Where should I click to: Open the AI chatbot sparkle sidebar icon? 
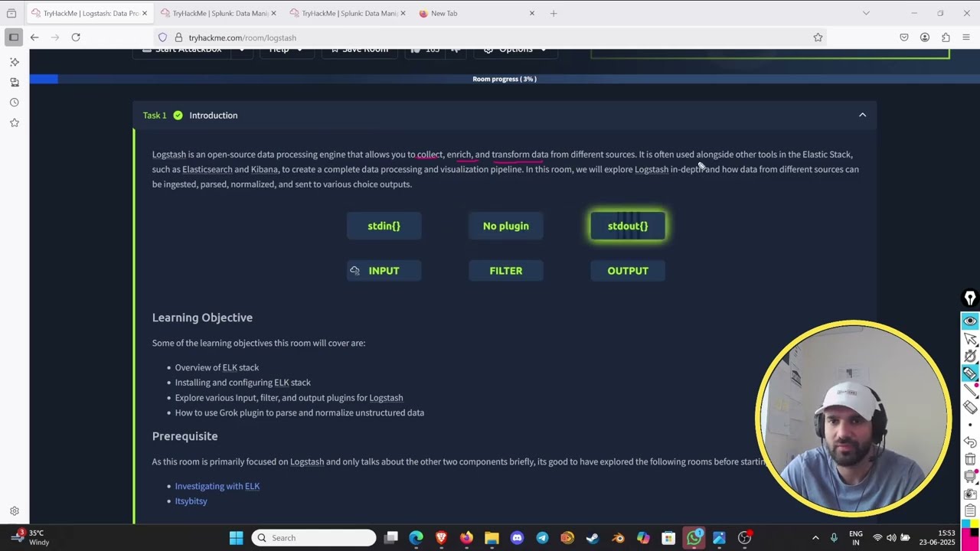pos(15,62)
